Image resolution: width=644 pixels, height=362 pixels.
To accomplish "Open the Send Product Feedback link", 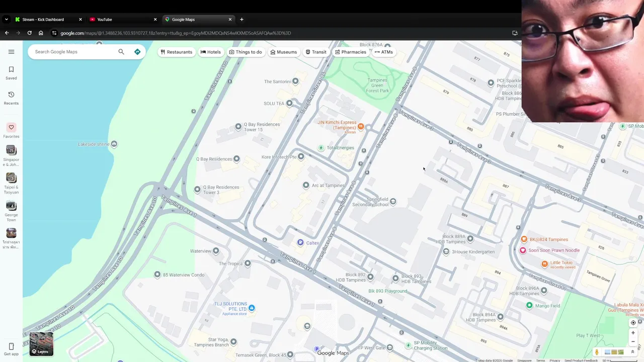I will pyautogui.click(x=581, y=360).
